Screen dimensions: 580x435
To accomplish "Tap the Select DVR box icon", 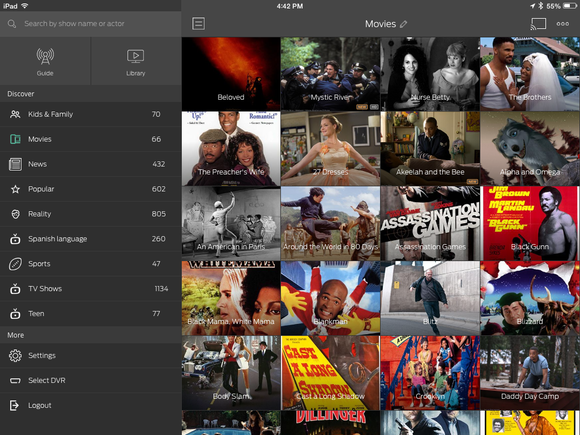I will (15, 380).
